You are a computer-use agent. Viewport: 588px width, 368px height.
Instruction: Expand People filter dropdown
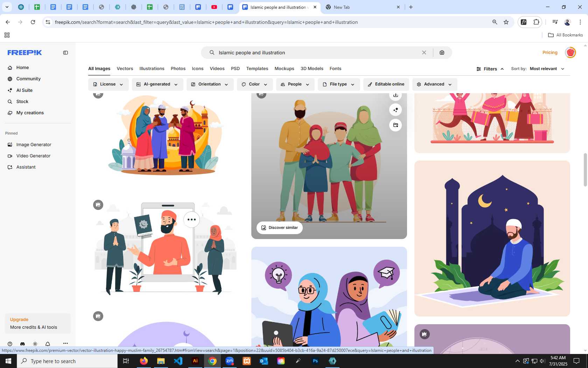(295, 84)
